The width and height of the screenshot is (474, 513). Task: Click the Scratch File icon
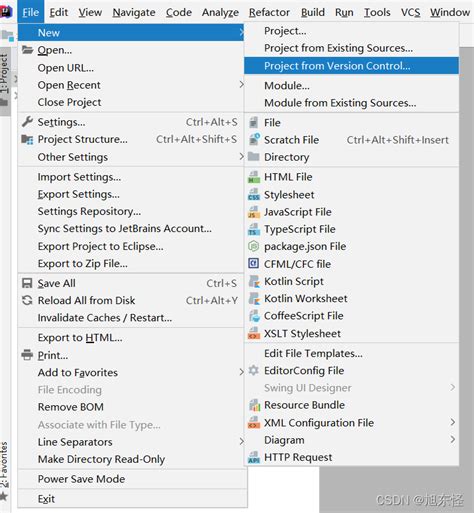[x=254, y=140]
